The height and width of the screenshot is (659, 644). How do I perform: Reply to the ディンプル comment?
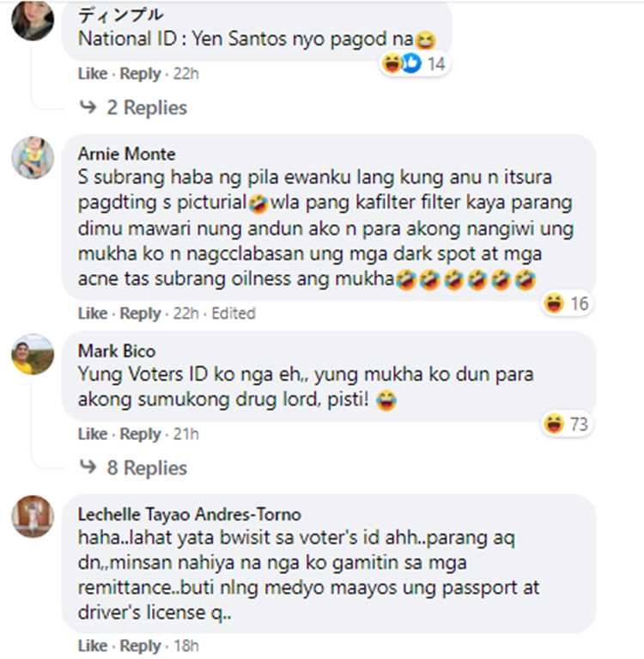pyautogui.click(x=140, y=74)
